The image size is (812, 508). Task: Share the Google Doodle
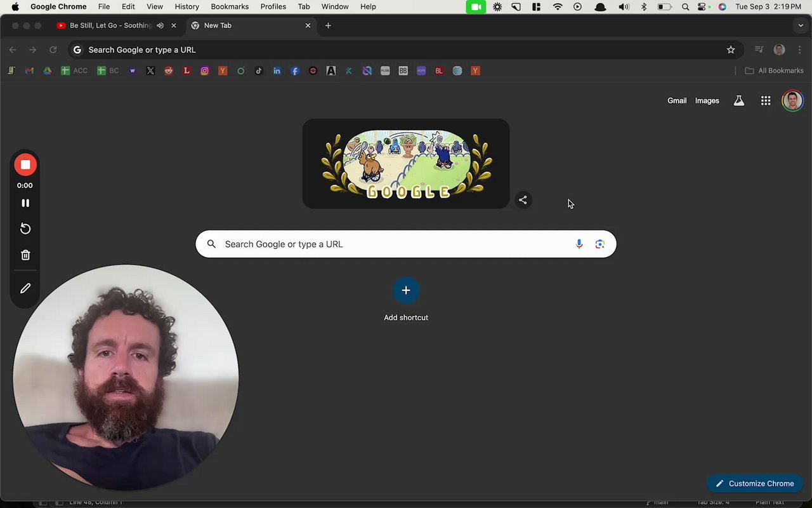tap(523, 200)
